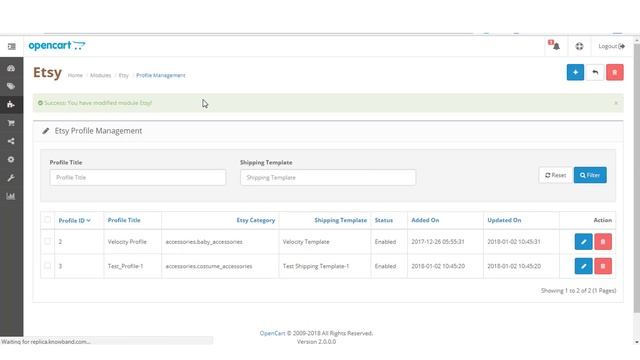Click '2017-12-26 05:55:31' added date
The image size is (640, 360).
tap(438, 242)
